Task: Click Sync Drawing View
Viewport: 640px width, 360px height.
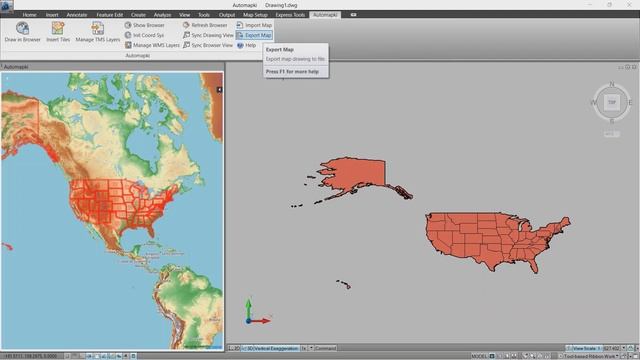Action: (208, 35)
